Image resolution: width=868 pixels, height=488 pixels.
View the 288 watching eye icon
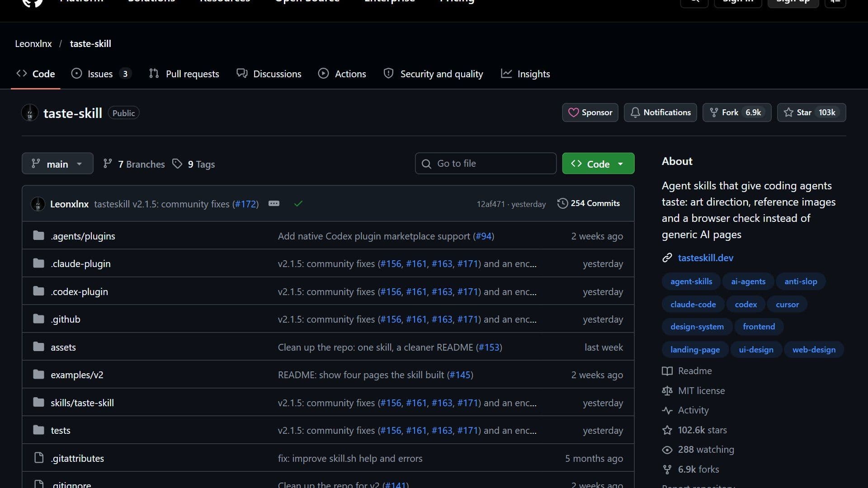pyautogui.click(x=667, y=450)
